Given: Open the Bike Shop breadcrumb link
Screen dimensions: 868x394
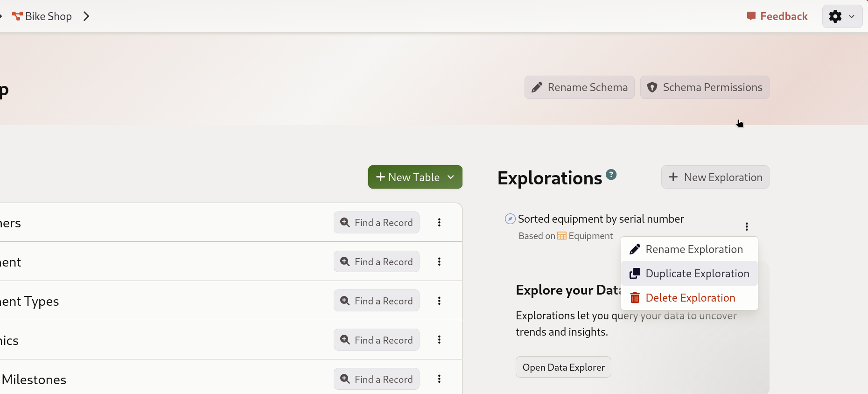Looking at the screenshot, I should coord(42,16).
